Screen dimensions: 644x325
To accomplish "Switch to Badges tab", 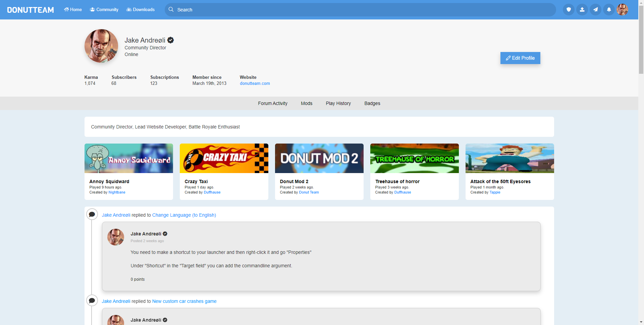I will pyautogui.click(x=372, y=103).
